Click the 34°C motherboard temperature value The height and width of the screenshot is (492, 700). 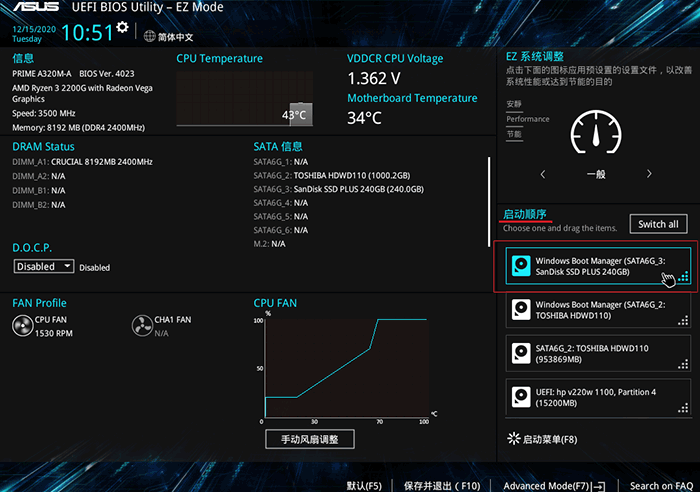pyautogui.click(x=364, y=118)
